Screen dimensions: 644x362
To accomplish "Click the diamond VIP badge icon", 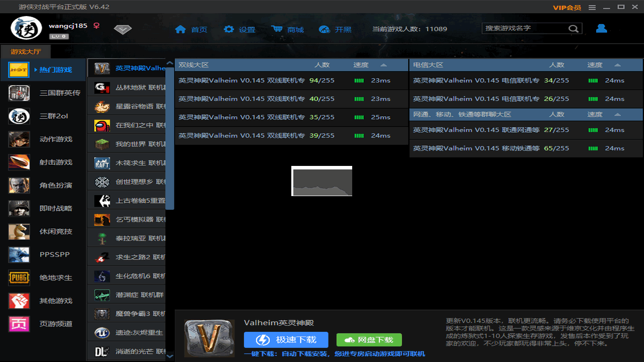I will pos(122,29).
